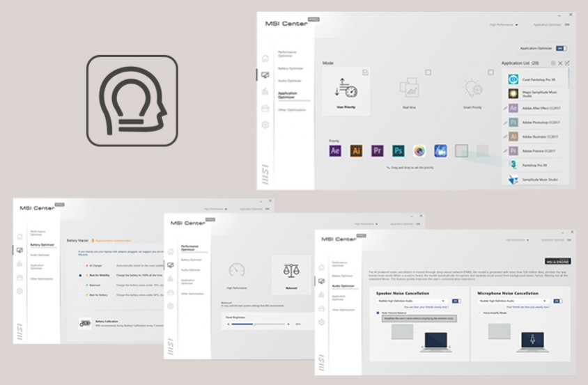
Task: Open High Performance dropdown in Battery Optimizer window
Action: click(x=215, y=209)
